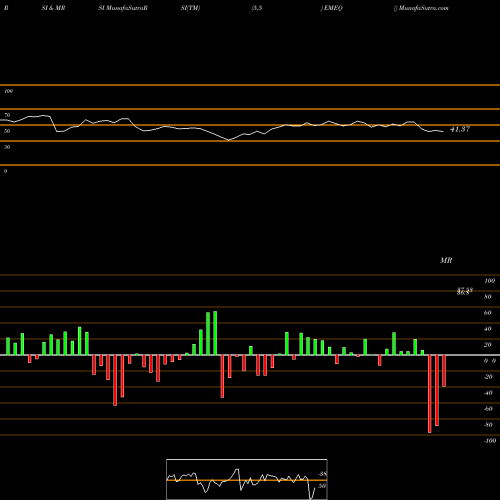This screenshot has height=500, width=500.
Task: Click the EMEQ ticker label
Action: (333, 8)
